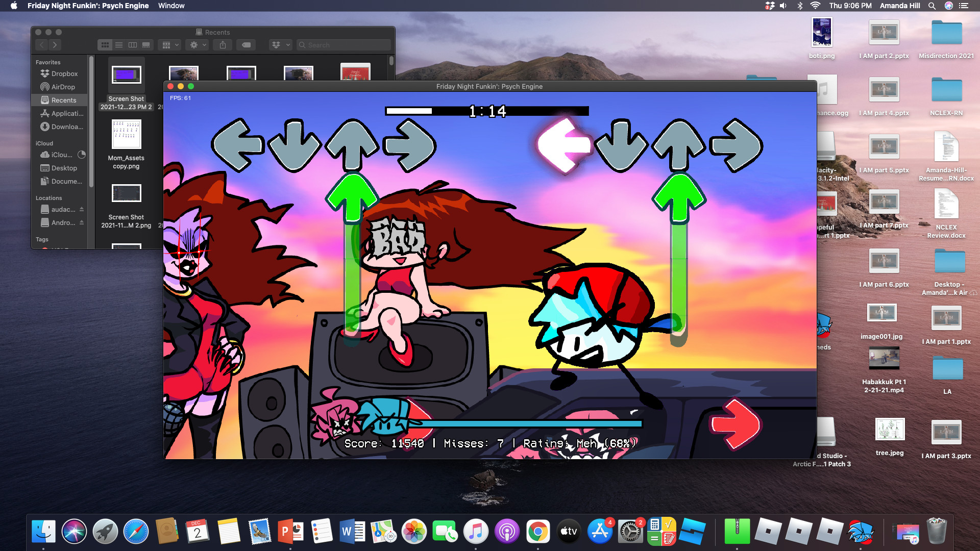980x551 pixels.
Task: Select Dropbox in Finder sidebar Favorites
Action: (x=64, y=73)
